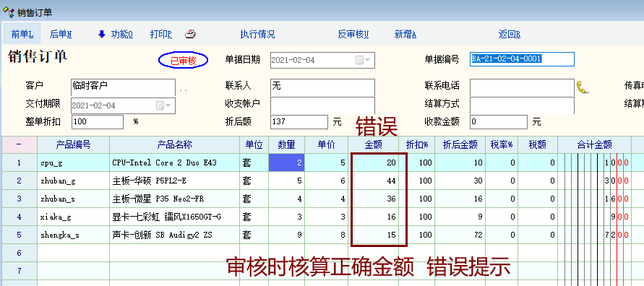644x286 pixels.
Task: Click the minus header cell of grid
Action: click(x=20, y=144)
